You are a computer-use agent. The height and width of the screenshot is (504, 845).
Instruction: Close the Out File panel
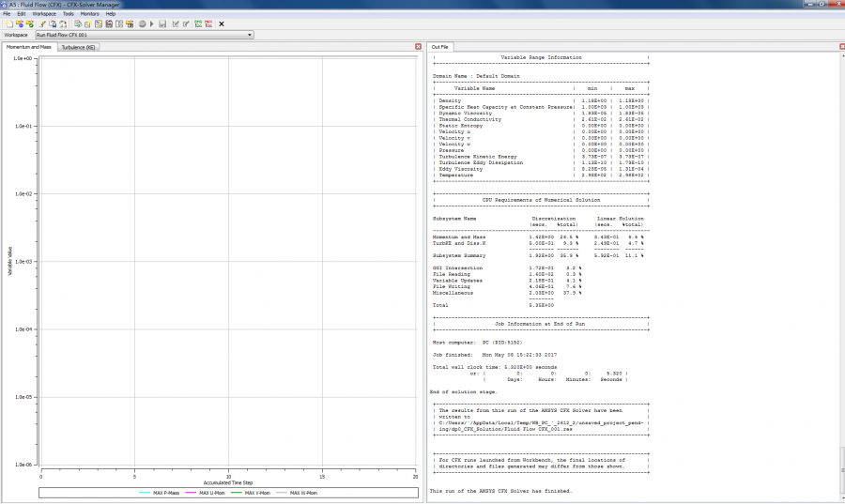click(839, 46)
